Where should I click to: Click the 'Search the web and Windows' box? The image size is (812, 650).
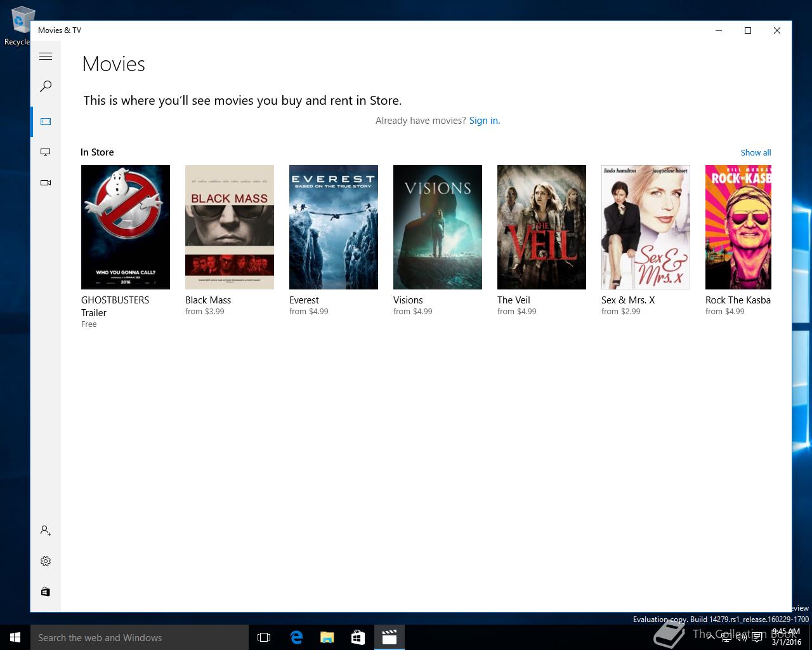[140, 637]
